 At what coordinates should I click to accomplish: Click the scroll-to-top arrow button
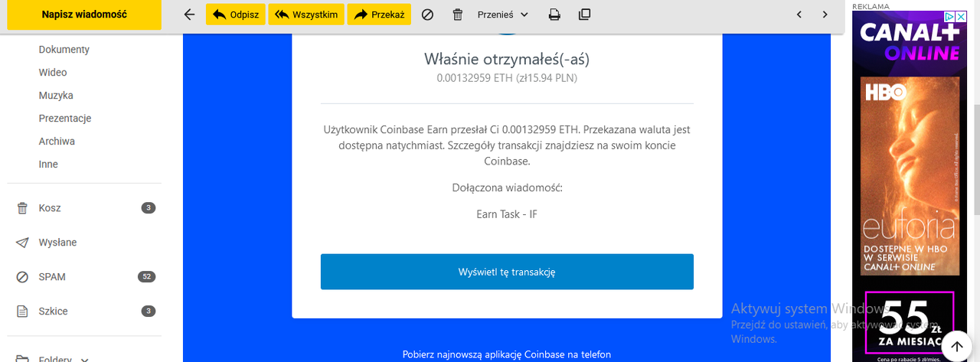click(x=956, y=346)
